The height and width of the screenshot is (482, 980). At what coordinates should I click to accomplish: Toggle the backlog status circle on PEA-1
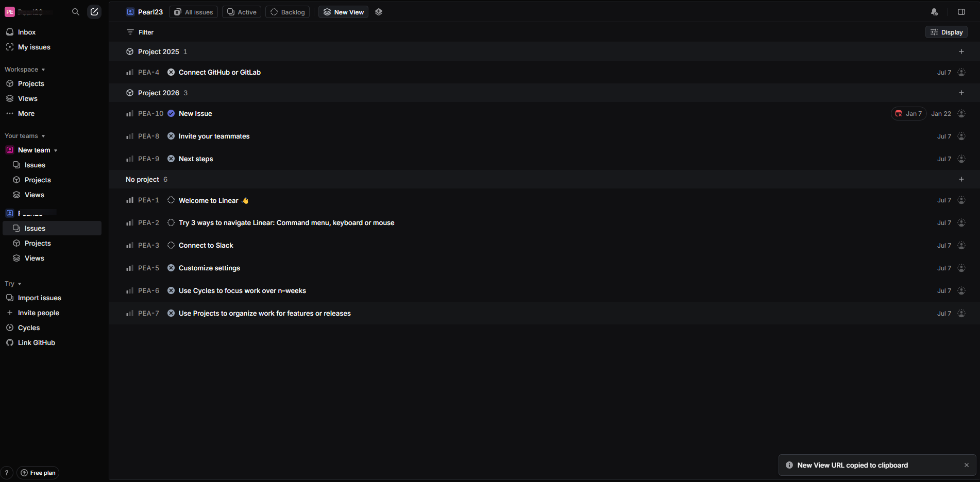[x=171, y=200]
